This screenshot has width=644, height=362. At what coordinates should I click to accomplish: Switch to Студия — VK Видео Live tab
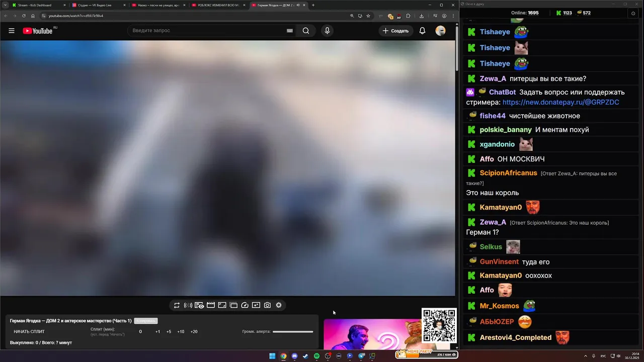[99, 5]
